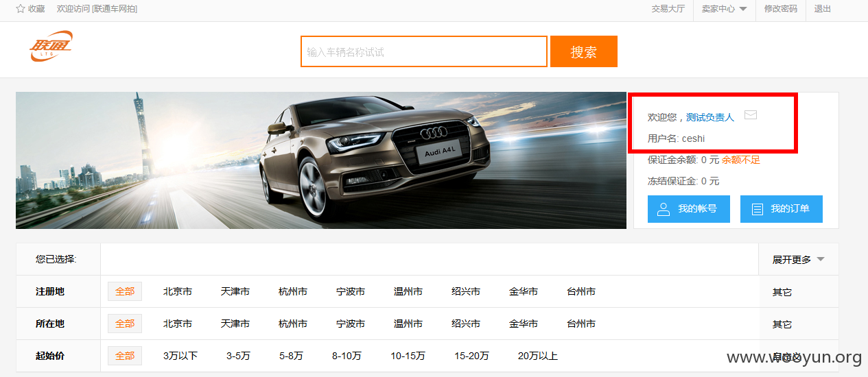Open 其它 in the 注册地 row
Screen dimensions: 868x377
[782, 292]
